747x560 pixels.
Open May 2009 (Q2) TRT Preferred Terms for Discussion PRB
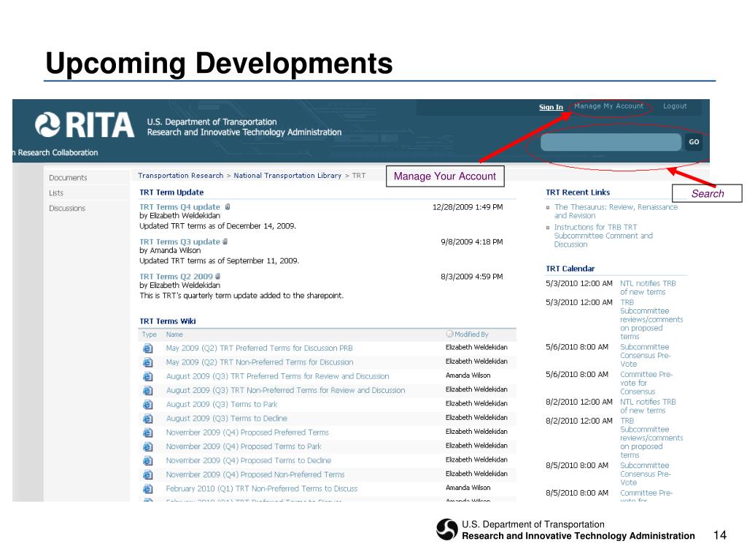pos(259,348)
